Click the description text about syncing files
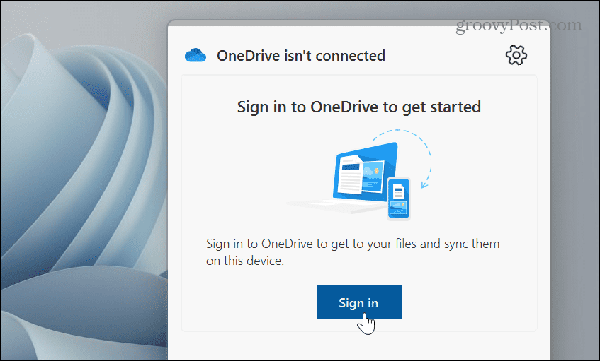Image resolution: width=600 pixels, height=361 pixels. point(352,252)
